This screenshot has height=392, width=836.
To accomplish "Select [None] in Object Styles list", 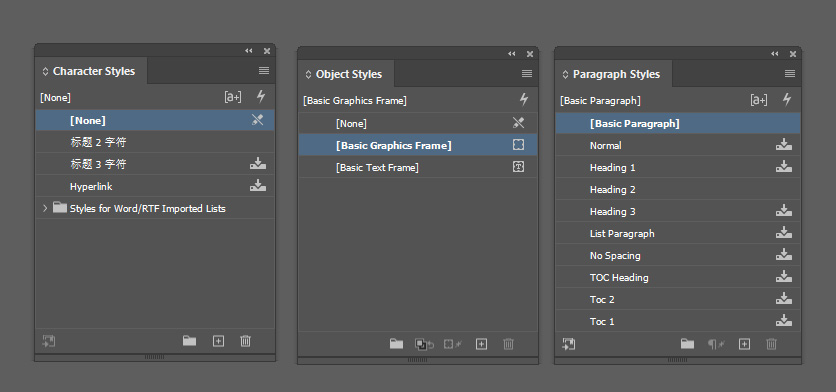I will [418, 123].
